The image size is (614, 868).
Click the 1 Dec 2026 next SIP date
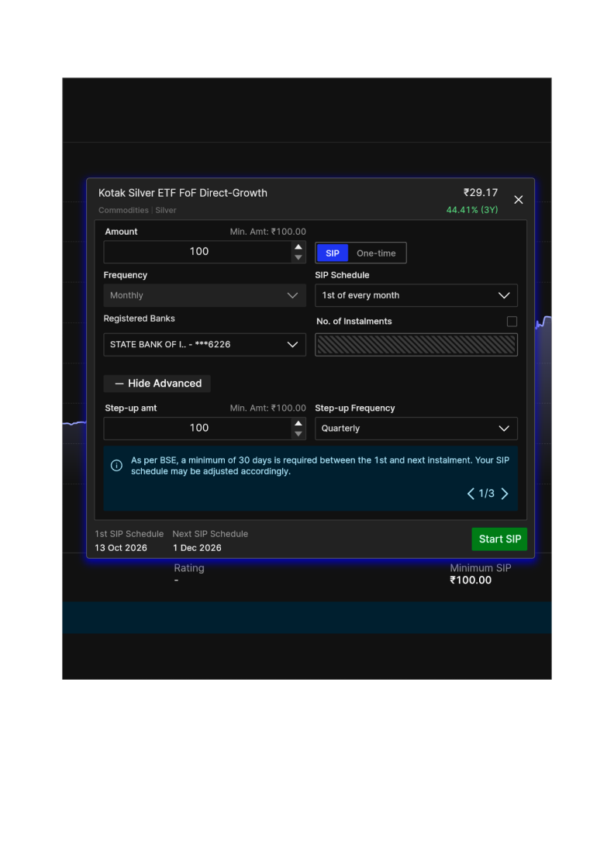[197, 547]
